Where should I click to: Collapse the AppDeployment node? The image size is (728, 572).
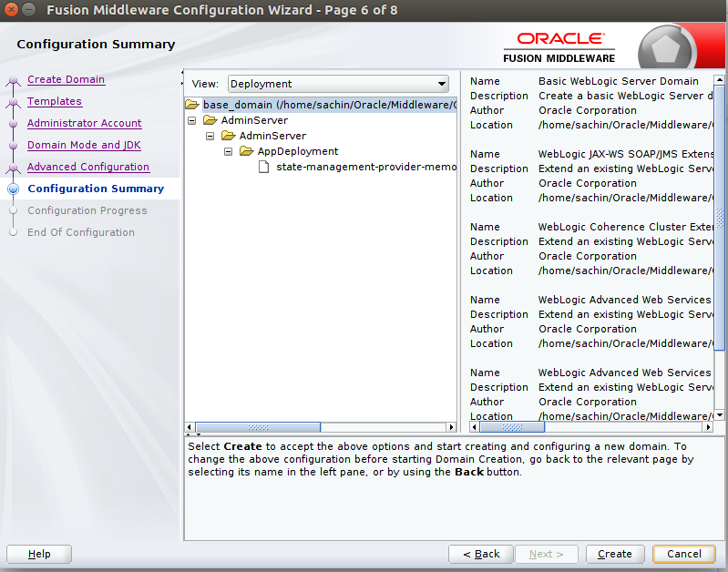click(228, 151)
